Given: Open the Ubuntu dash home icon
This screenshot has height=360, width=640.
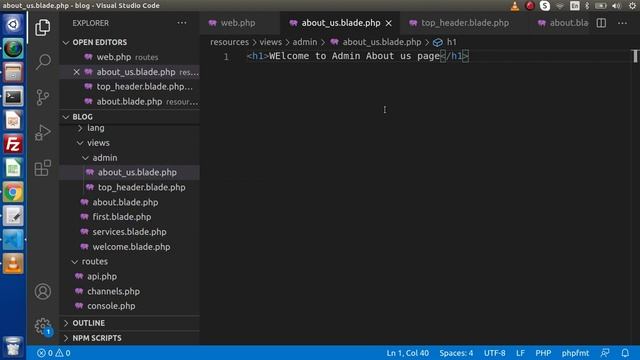Looking at the screenshot, I should [x=13, y=24].
